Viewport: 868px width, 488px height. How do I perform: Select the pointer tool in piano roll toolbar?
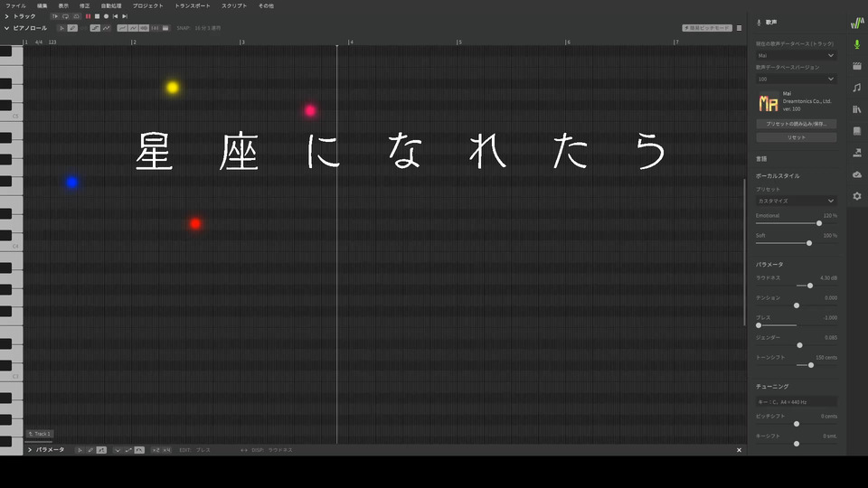(62, 28)
